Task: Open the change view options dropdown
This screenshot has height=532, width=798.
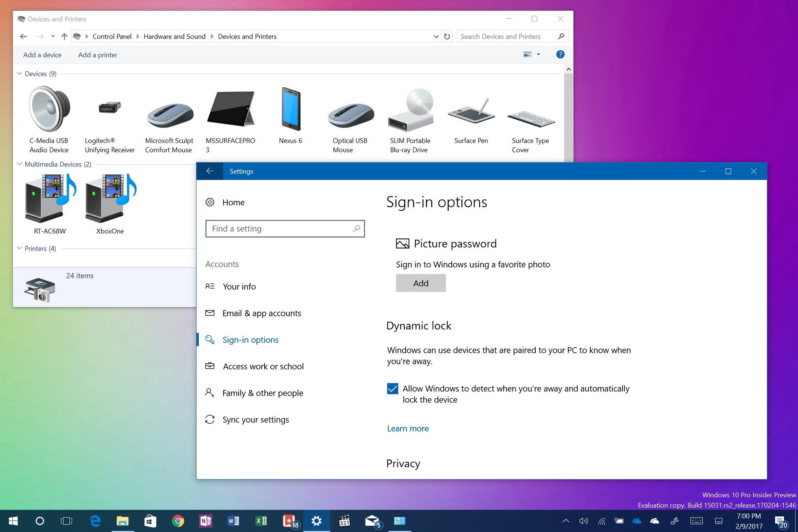Action: pyautogui.click(x=538, y=55)
